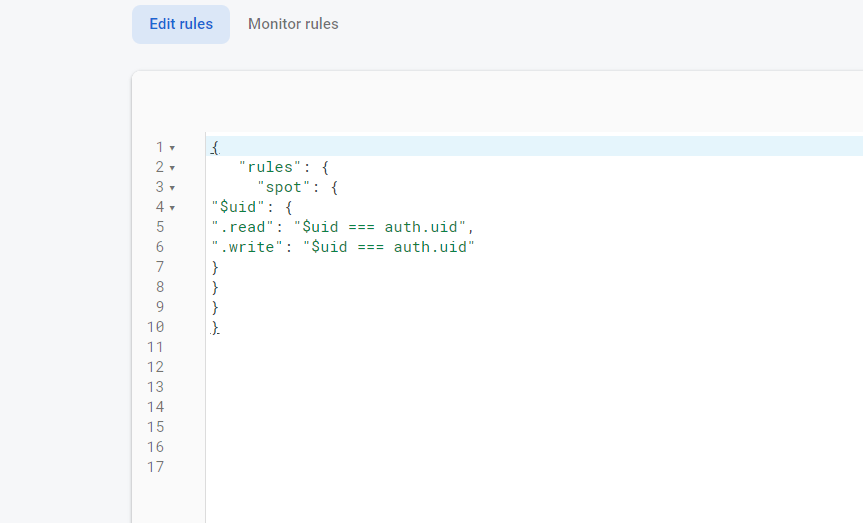The height and width of the screenshot is (523, 863).
Task: Select line number 17 in the gutter
Action: click(155, 467)
